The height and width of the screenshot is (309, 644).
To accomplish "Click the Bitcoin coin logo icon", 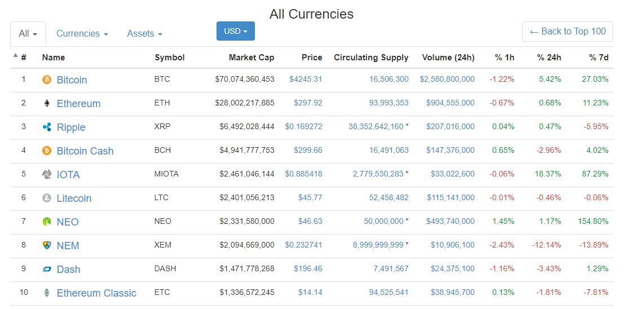I will (47, 80).
